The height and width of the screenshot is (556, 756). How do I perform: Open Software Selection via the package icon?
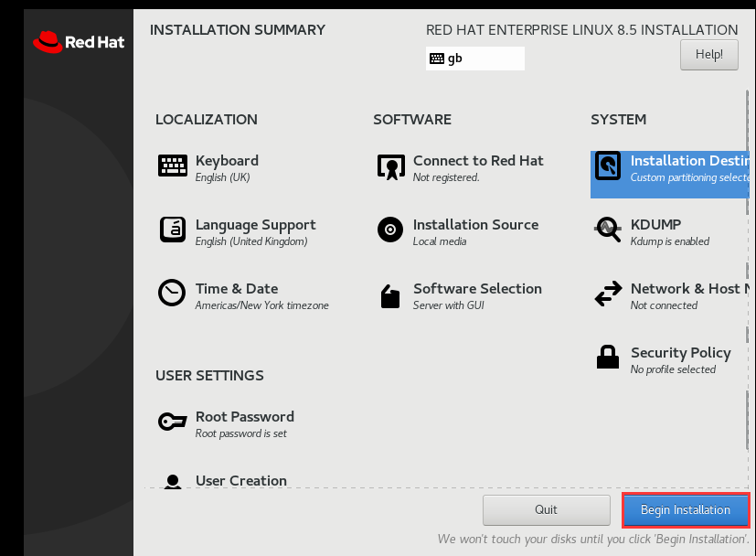(391, 294)
